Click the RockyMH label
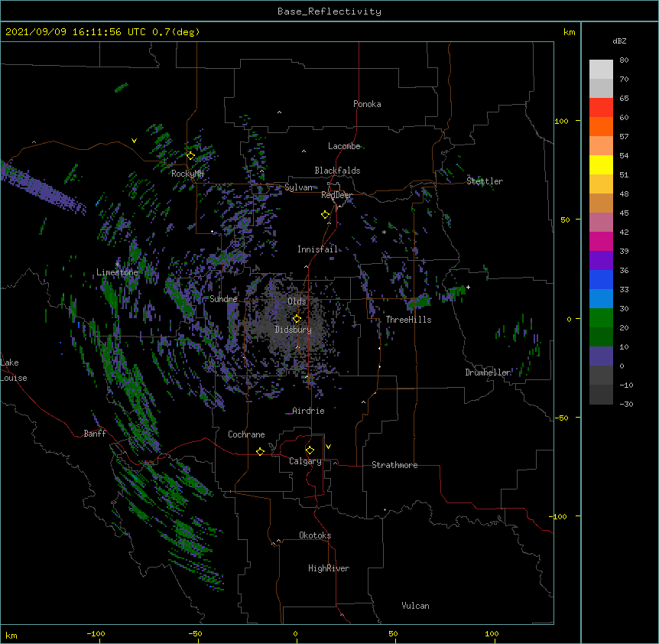 [x=187, y=173]
